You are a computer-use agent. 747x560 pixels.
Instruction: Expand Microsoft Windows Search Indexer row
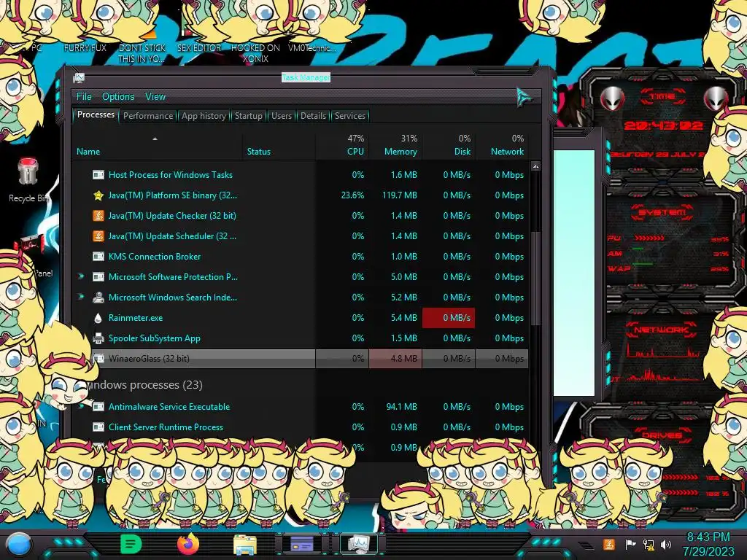81,297
